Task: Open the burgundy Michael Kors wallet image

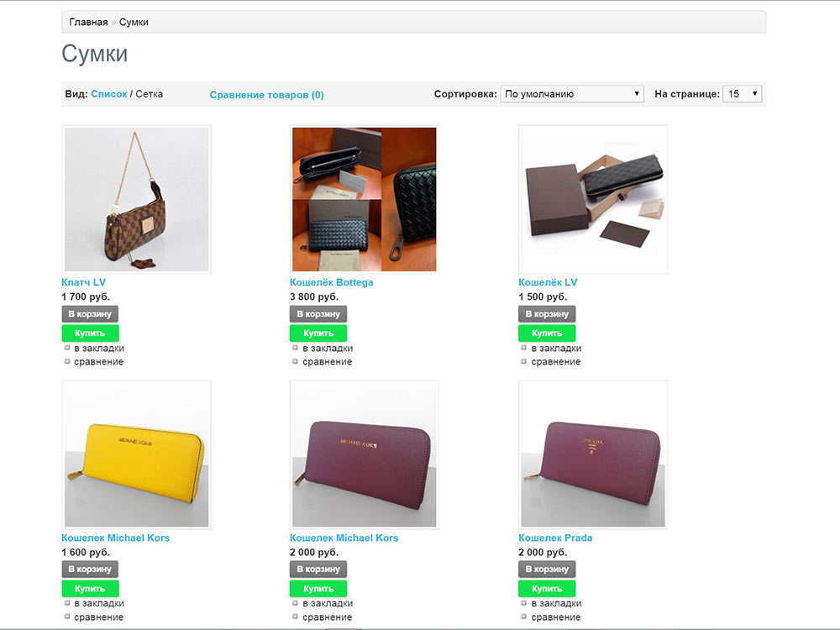Action: (365, 454)
